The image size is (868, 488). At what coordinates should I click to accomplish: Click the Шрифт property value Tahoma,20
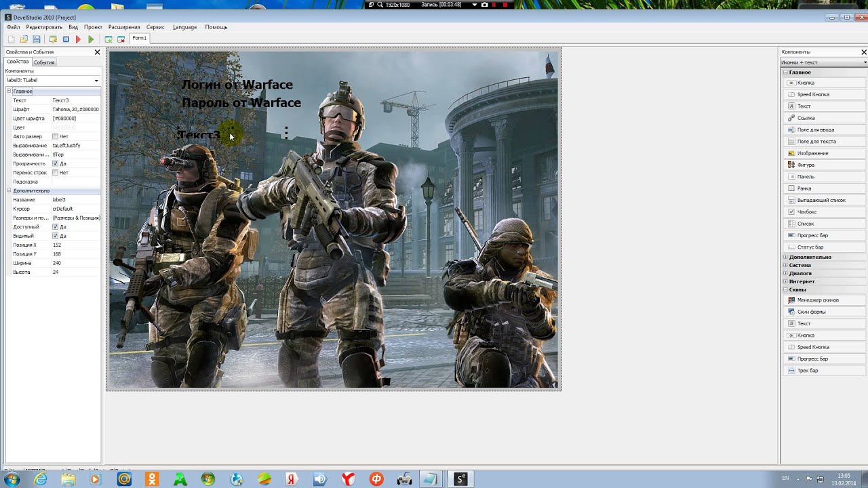tap(76, 109)
